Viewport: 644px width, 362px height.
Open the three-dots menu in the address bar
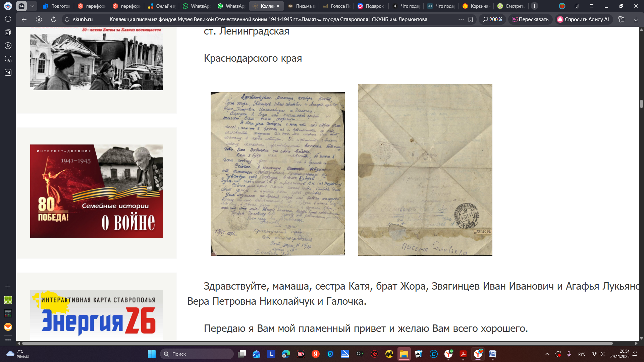pos(461,19)
